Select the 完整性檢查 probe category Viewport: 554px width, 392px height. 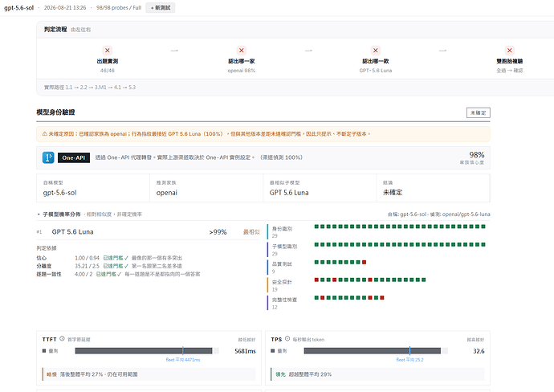pyautogui.click(x=282, y=303)
